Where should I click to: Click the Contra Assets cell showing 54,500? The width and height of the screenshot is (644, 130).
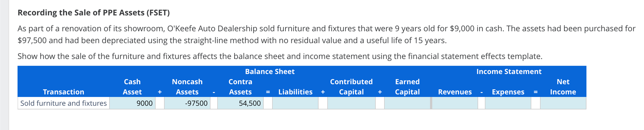pyautogui.click(x=240, y=103)
